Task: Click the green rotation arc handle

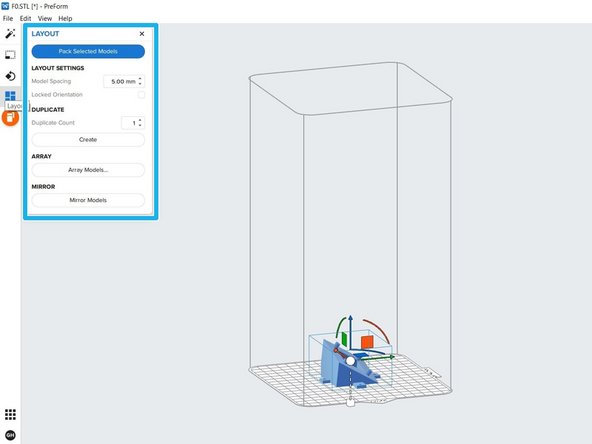Action: pos(340,325)
